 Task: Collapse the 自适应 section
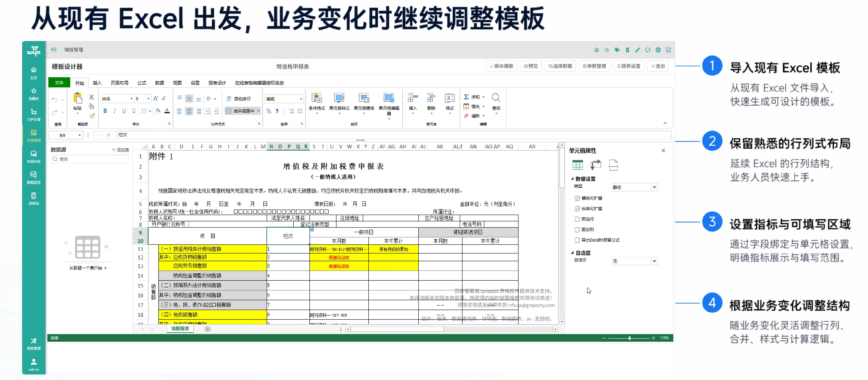(572, 253)
